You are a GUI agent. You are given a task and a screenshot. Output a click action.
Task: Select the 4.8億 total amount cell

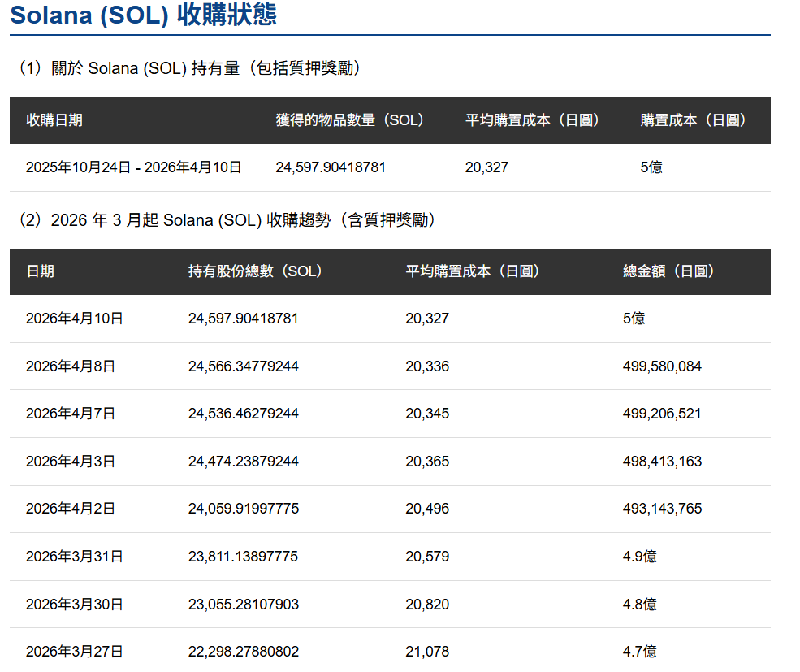(640, 605)
